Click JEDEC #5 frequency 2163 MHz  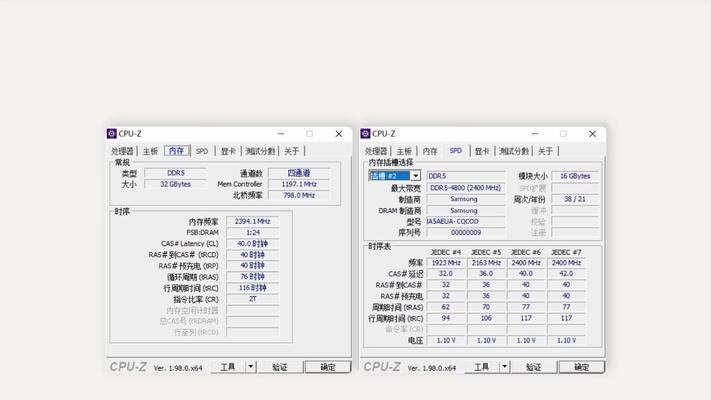click(x=486, y=263)
